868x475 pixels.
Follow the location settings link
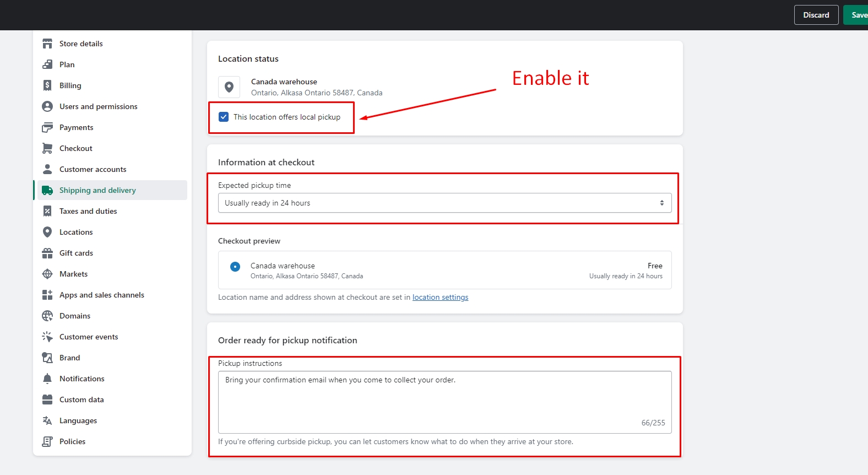440,297
